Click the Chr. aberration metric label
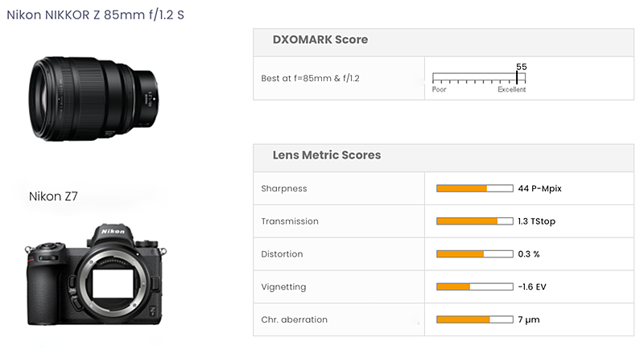644x350 pixels. 294,320
